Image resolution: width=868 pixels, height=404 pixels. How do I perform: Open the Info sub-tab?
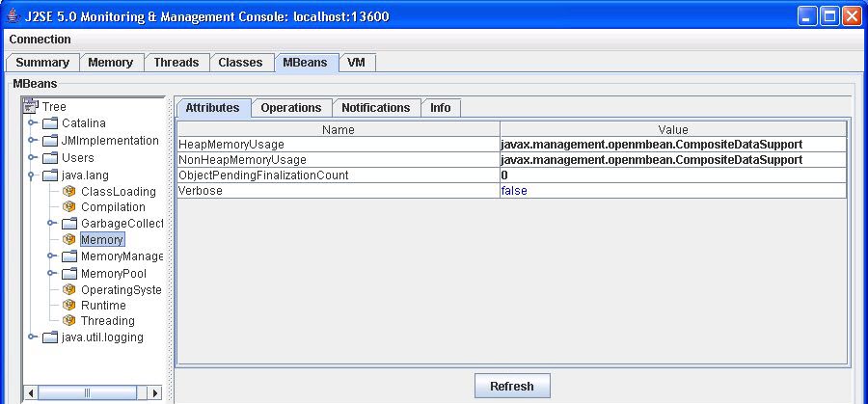pyautogui.click(x=441, y=108)
